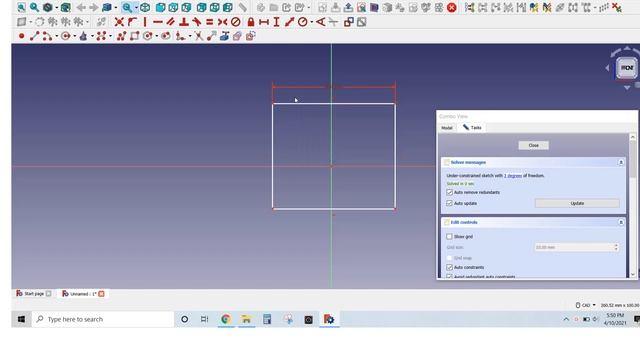Viewport: 640px width, 360px height.
Task: Click the Windows taskbar search box
Action: pyautogui.click(x=102, y=319)
